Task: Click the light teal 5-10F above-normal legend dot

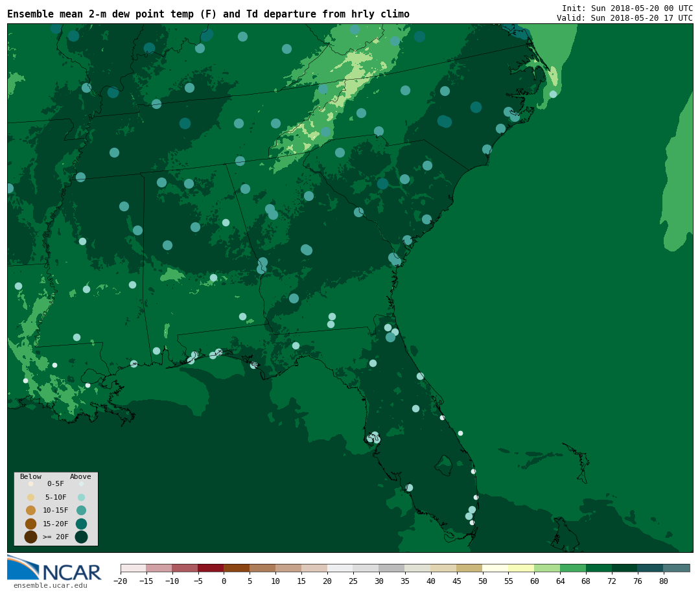Action: pos(81,498)
